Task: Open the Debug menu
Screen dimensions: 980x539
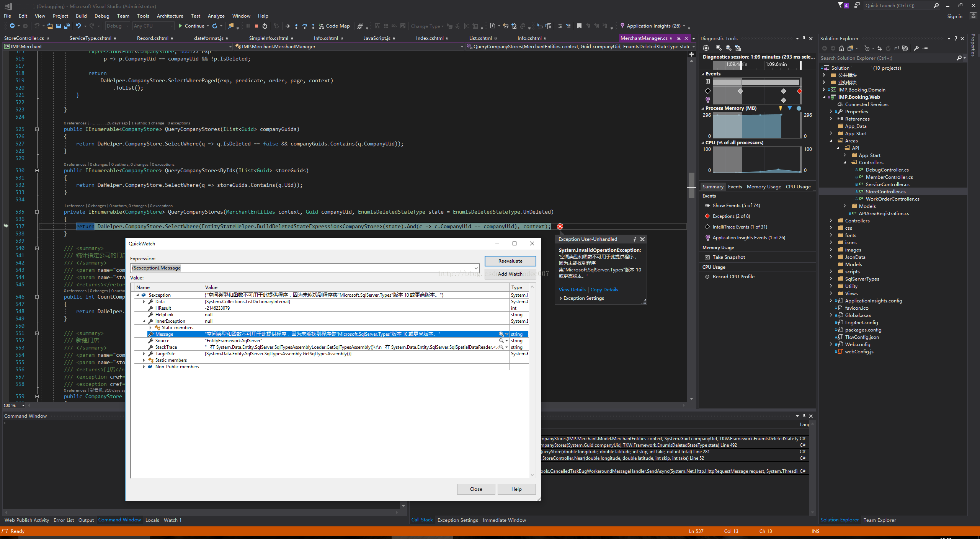Action: coord(102,16)
